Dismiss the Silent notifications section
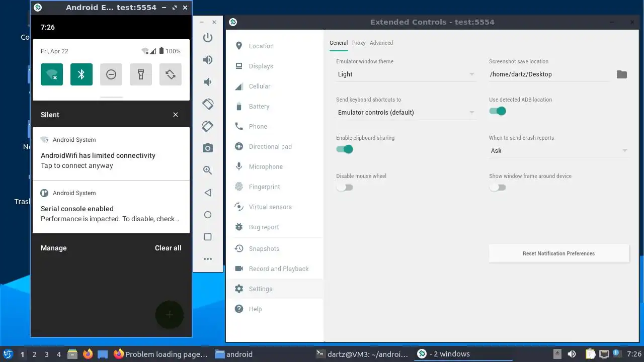Viewport: 644px width, 362px height. click(176, 115)
